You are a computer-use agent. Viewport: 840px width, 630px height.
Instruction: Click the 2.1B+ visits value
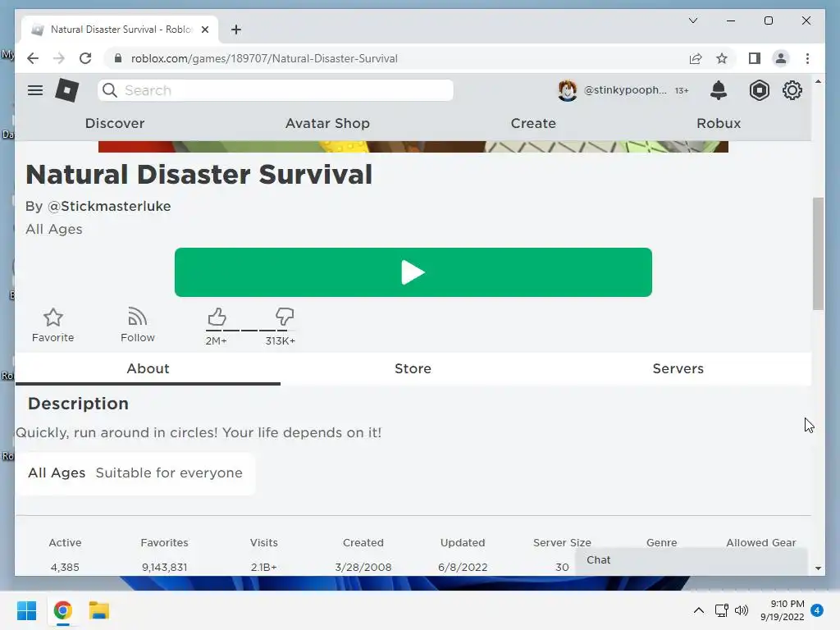263,567
